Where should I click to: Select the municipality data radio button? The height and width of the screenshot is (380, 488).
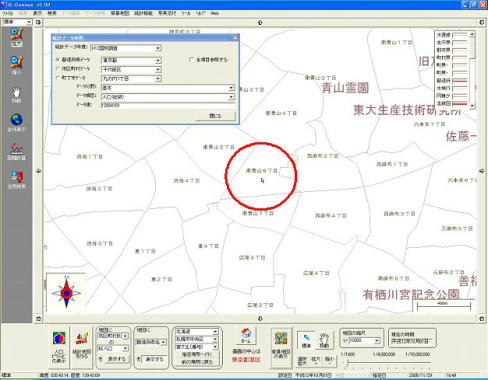[x=58, y=69]
